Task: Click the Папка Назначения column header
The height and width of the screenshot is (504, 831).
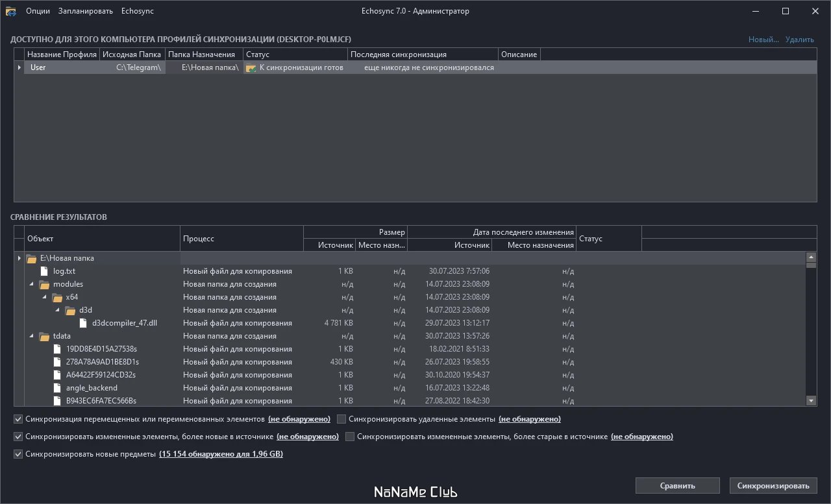Action: click(x=204, y=54)
